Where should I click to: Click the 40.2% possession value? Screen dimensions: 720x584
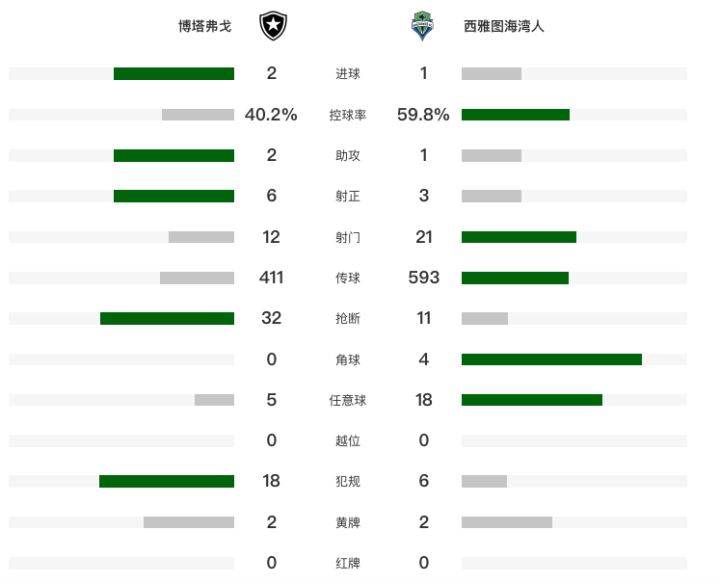click(x=271, y=114)
